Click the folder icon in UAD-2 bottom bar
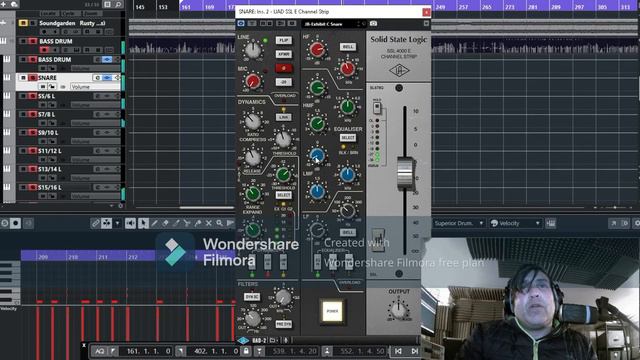 [272, 340]
